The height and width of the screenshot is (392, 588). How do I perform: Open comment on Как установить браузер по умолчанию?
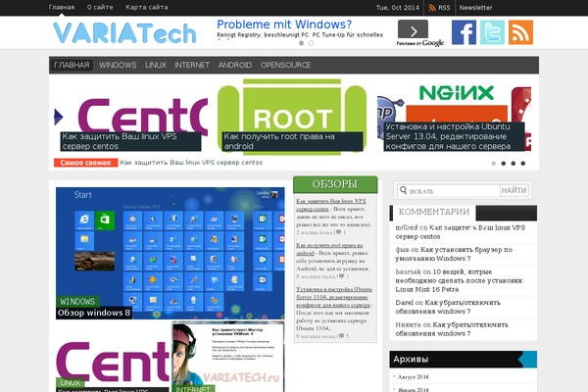pyautogui.click(x=454, y=254)
